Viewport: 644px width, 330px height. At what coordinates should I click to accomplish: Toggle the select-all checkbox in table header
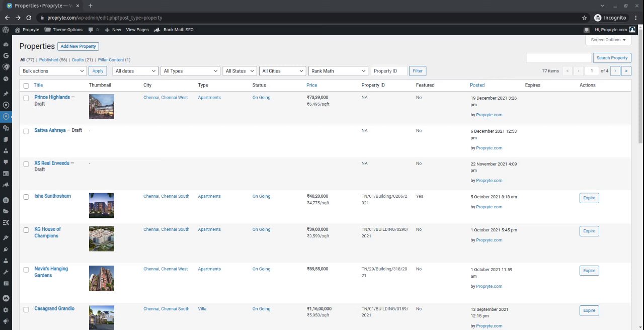26,86
